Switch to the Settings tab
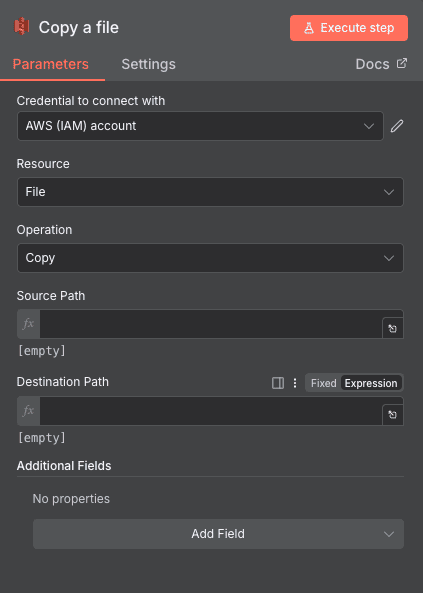This screenshot has height=593, width=423. (148, 64)
